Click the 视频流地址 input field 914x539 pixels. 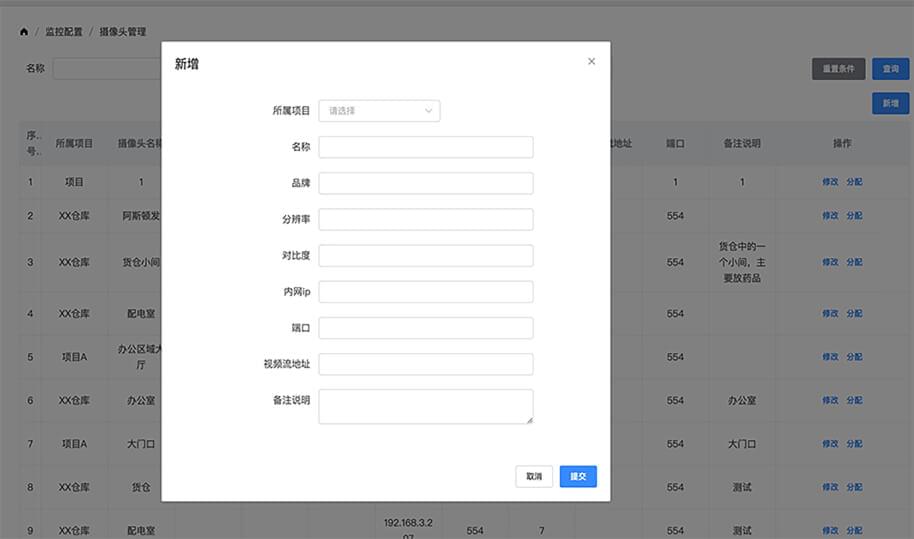pyautogui.click(x=425, y=364)
